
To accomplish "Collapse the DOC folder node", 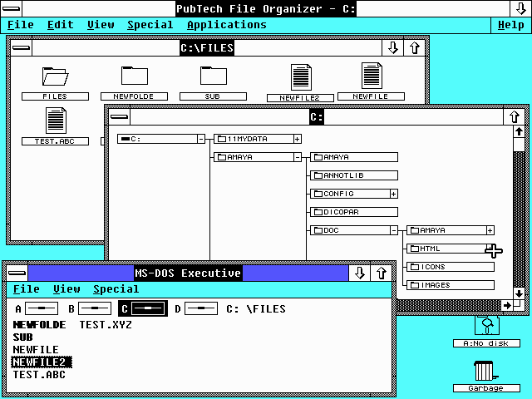I will tap(394, 230).
